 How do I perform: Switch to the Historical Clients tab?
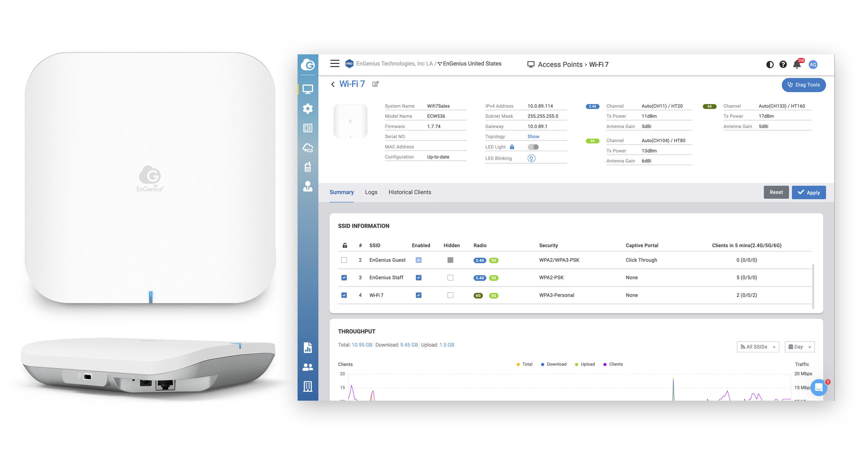[410, 192]
